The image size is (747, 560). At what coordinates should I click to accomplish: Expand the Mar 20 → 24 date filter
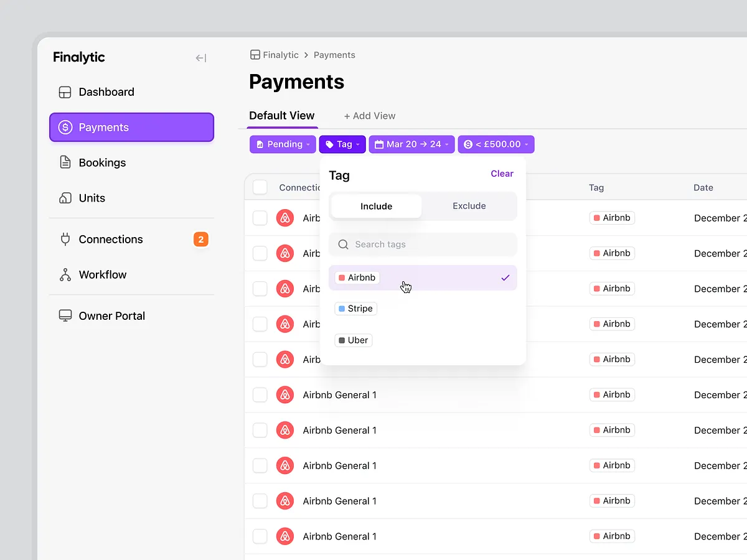(x=411, y=144)
